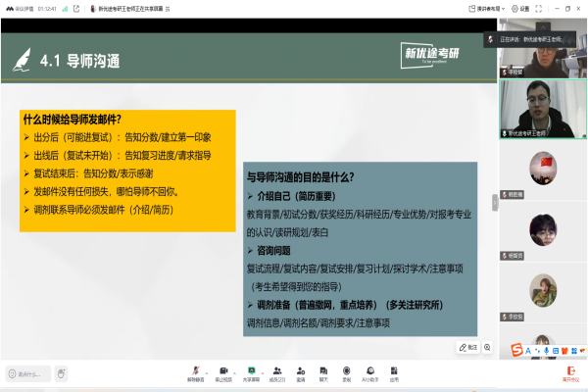Click the emoji reaction hand button
Viewport: 588px width, 392px height.
point(61,373)
